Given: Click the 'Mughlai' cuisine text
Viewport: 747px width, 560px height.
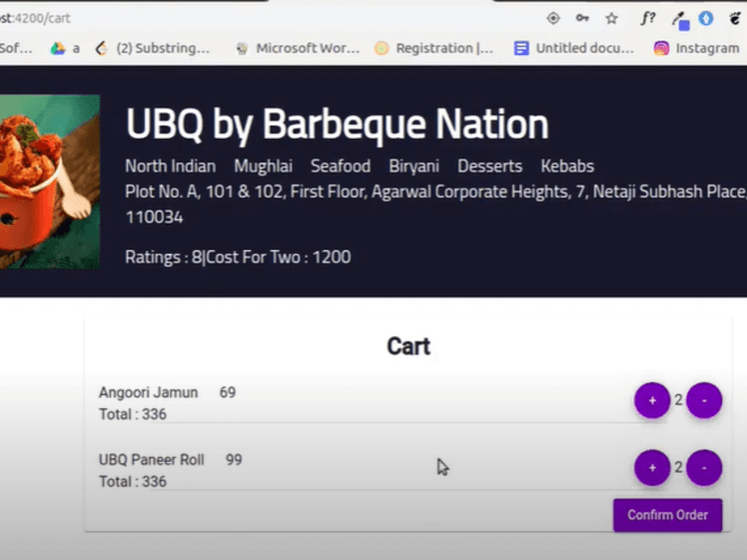Looking at the screenshot, I should click(x=263, y=166).
